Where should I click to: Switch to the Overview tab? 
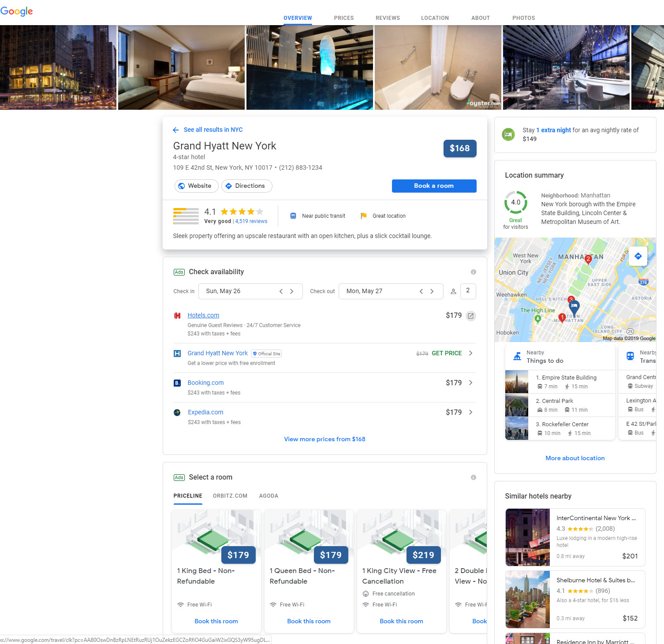[298, 18]
